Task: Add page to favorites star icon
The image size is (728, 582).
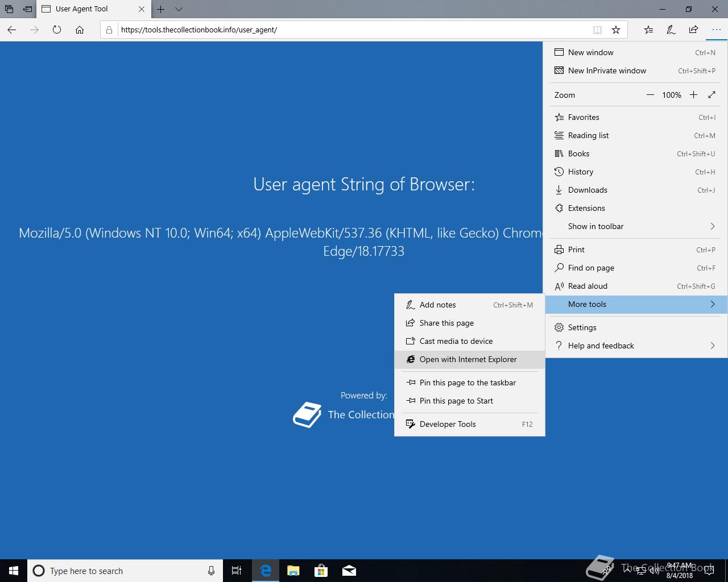Action: 616,30
